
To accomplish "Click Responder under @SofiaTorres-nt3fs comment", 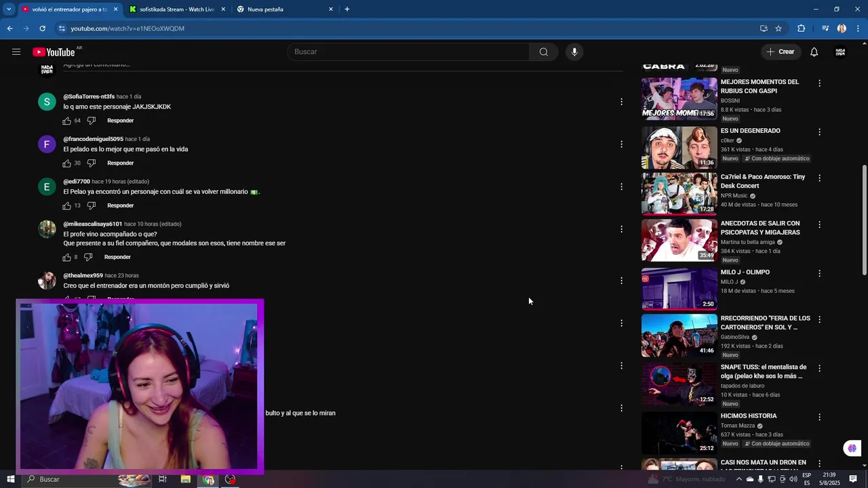I will pos(120,121).
